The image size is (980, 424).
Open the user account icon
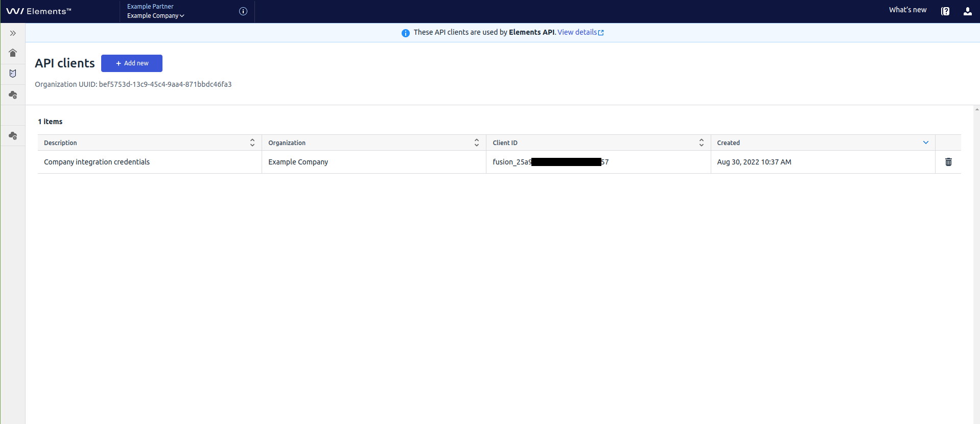(x=967, y=11)
